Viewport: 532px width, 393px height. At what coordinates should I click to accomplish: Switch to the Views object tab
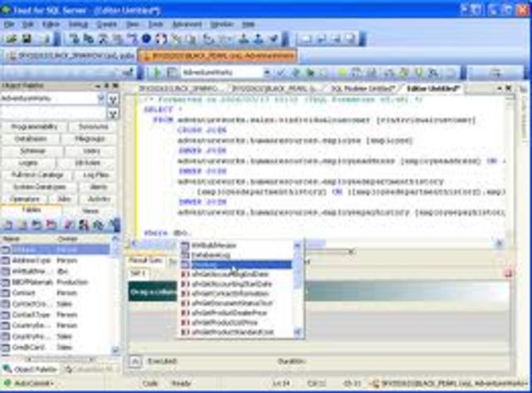[x=91, y=210]
